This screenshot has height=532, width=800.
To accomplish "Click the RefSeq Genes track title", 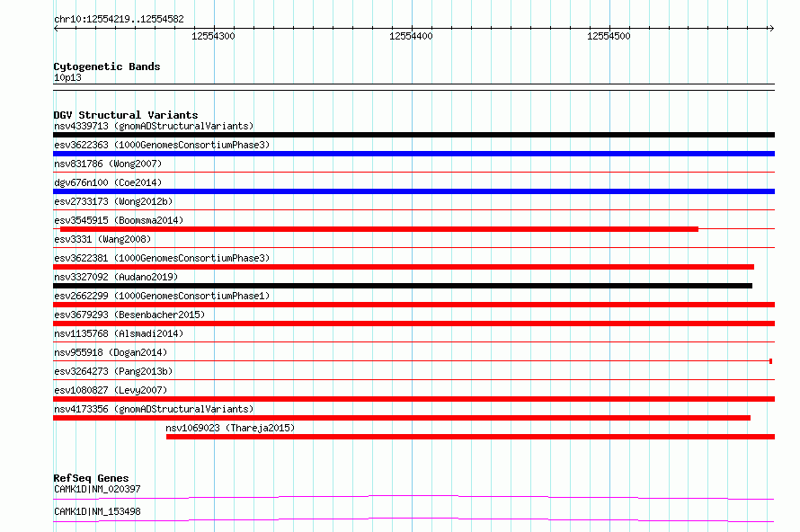I will point(92,478).
